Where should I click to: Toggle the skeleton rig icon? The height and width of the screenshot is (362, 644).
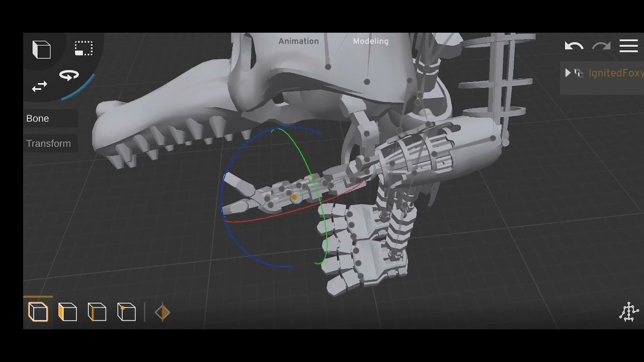point(629,312)
